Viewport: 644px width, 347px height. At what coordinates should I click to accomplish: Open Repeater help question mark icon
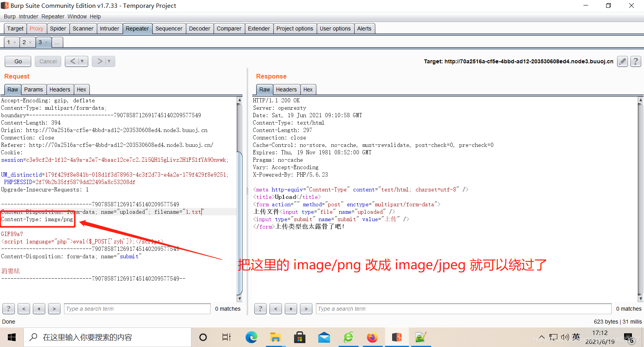(x=636, y=61)
